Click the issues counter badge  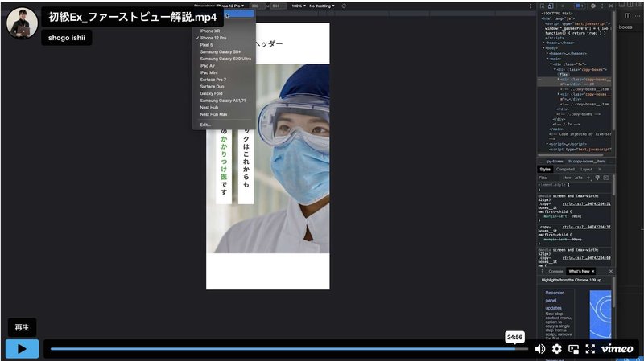(x=579, y=6)
